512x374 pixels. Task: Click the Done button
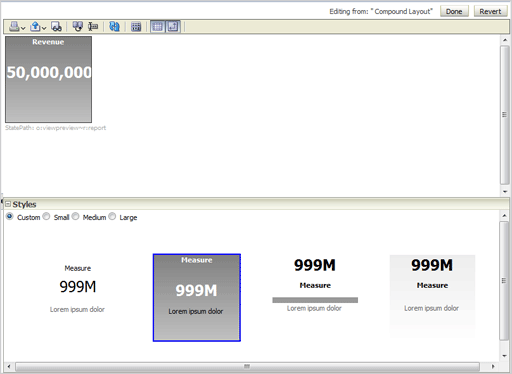tap(454, 11)
